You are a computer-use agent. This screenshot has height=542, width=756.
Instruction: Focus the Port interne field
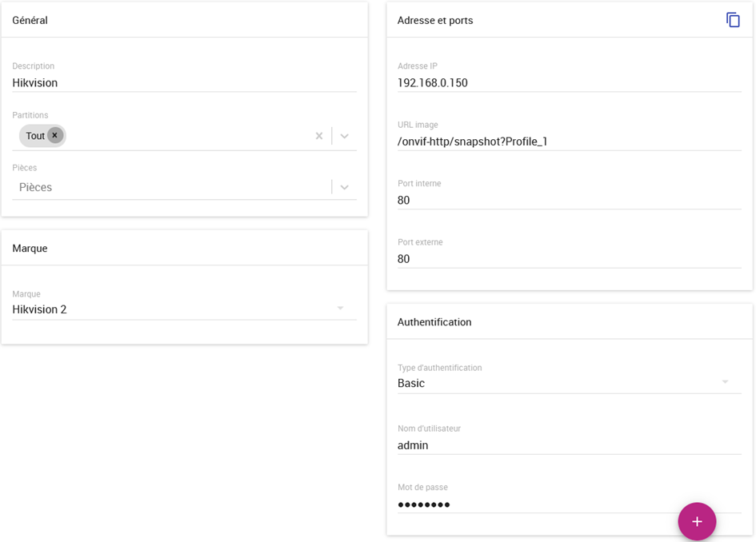click(x=569, y=201)
